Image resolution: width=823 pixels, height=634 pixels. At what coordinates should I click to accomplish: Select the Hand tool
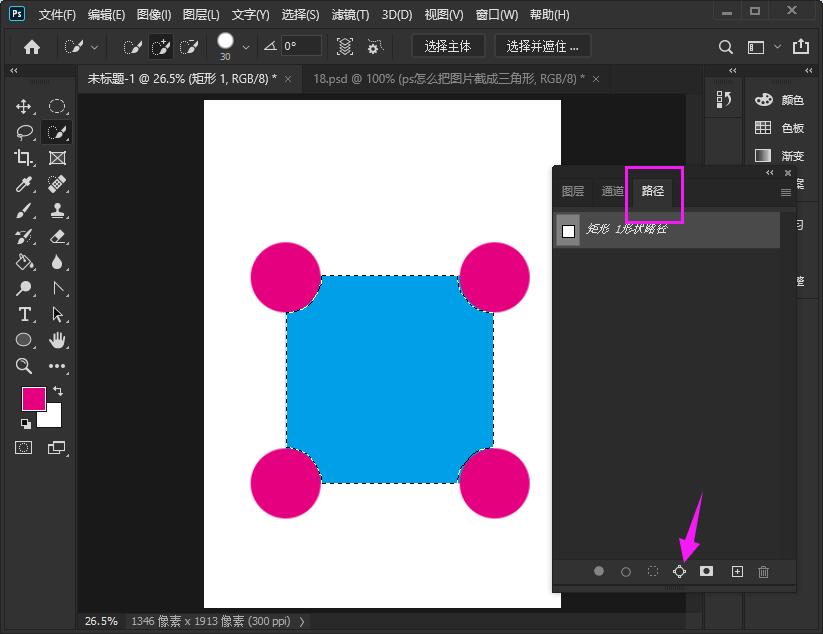tap(57, 340)
